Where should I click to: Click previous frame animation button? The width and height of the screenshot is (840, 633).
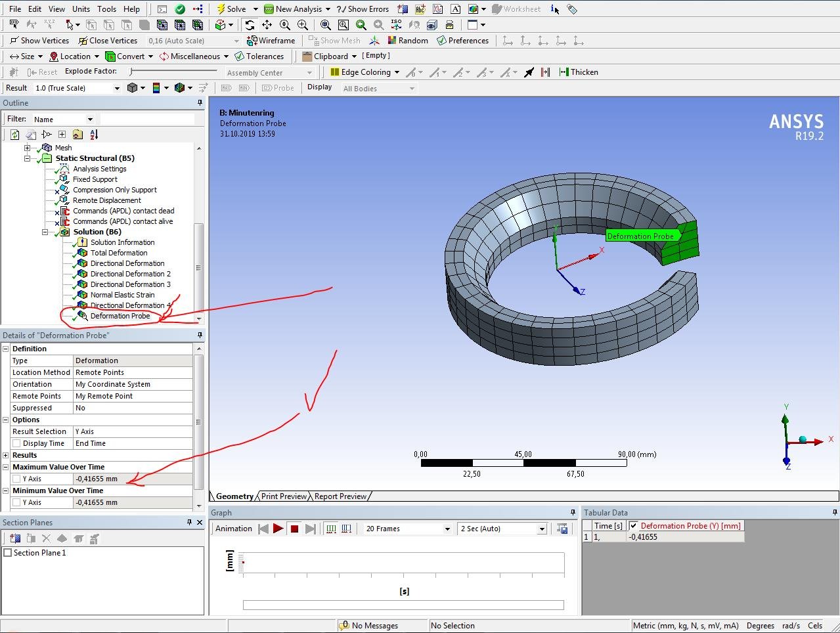pos(263,529)
